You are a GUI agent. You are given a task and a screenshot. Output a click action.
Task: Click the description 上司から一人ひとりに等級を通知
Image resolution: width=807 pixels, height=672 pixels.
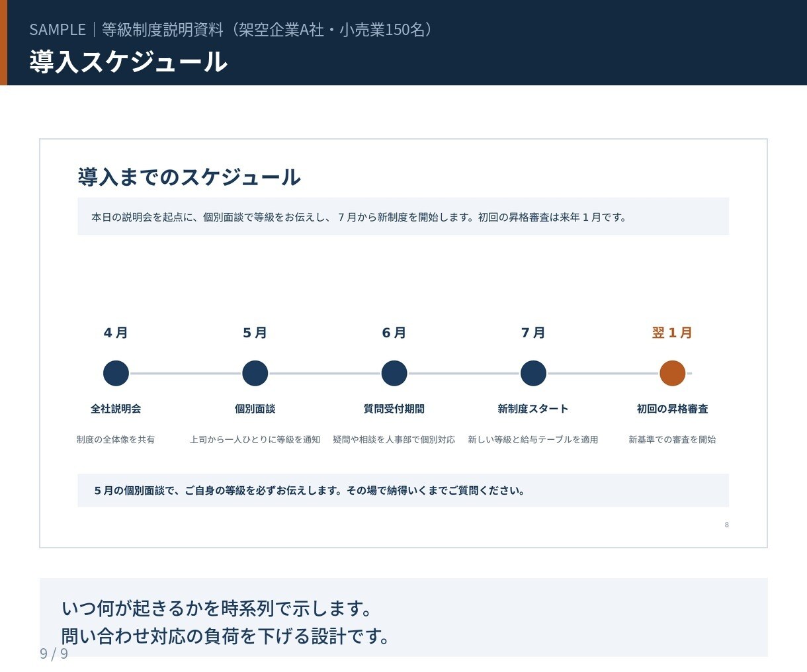coord(255,439)
